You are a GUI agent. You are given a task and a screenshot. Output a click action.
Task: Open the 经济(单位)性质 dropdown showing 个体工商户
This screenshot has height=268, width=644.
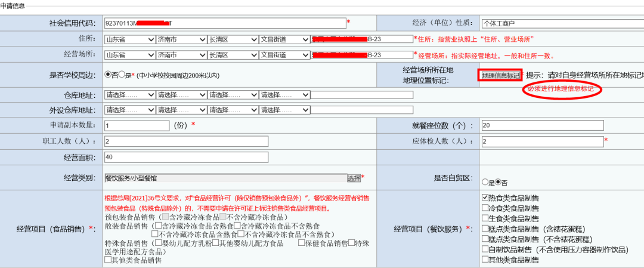562,24
